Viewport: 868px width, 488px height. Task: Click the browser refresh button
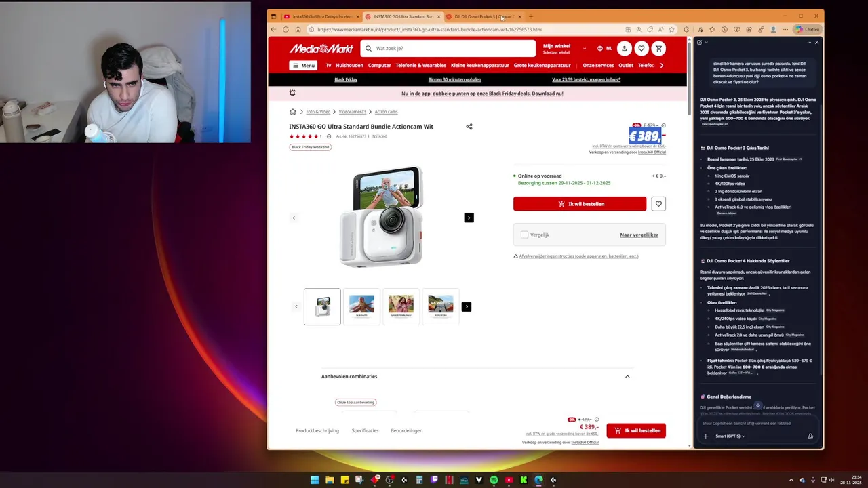[x=285, y=29]
